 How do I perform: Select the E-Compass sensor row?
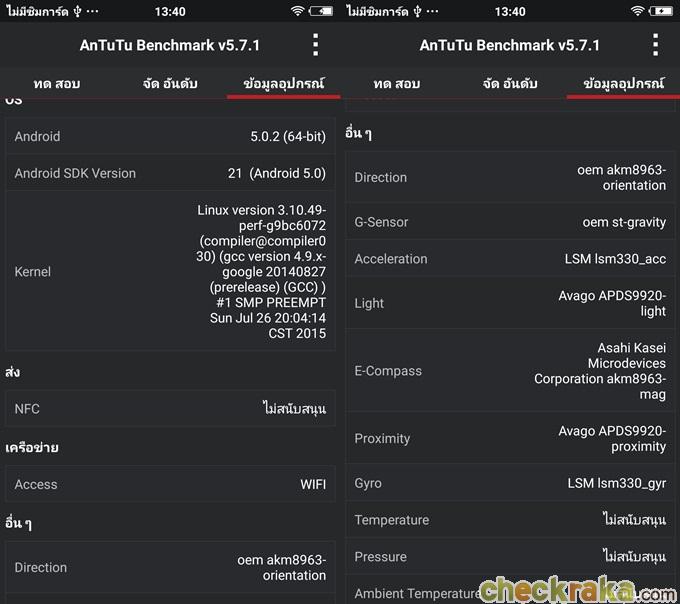(510, 371)
